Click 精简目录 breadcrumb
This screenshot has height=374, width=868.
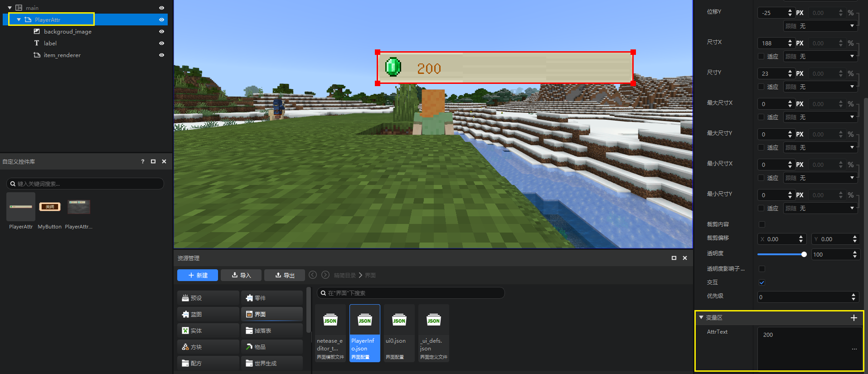click(x=345, y=275)
